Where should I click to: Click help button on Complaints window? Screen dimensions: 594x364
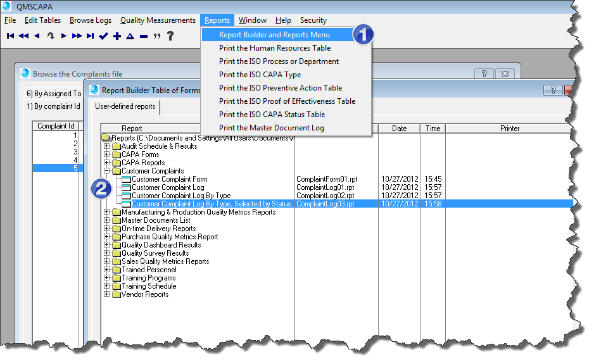483,73
